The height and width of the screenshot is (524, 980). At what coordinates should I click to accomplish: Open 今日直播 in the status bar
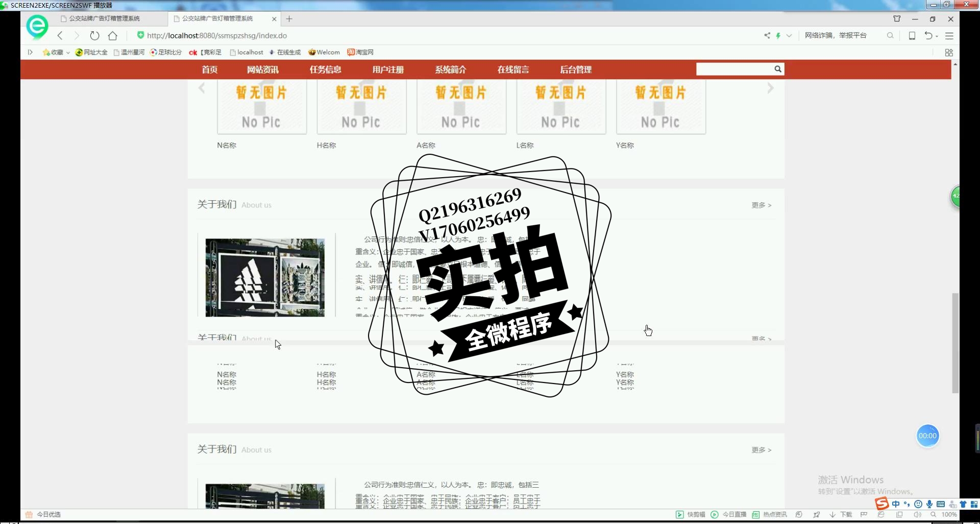[729, 514]
